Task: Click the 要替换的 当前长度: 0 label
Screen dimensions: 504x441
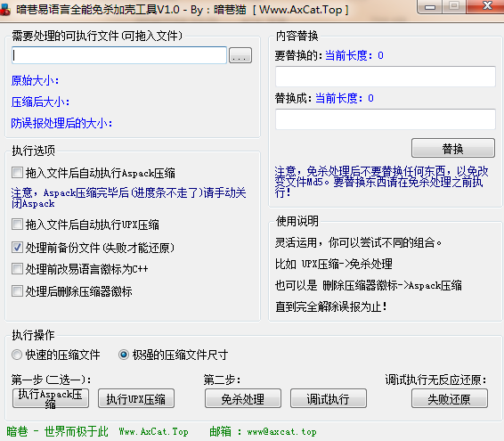Action: tap(329, 55)
